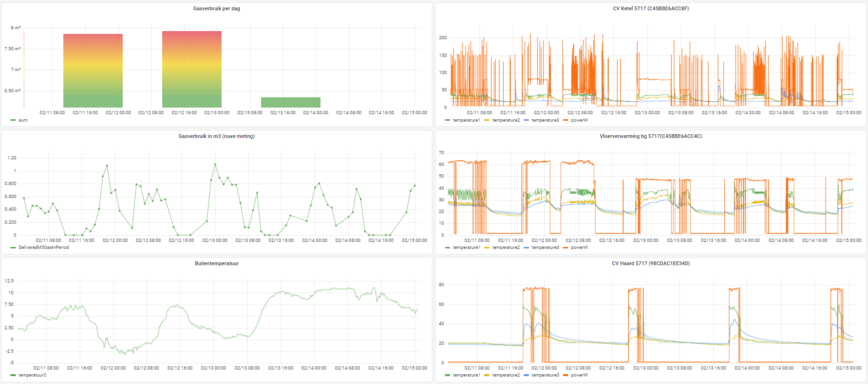Toggle the temperatuurC legend label

pyautogui.click(x=32, y=375)
